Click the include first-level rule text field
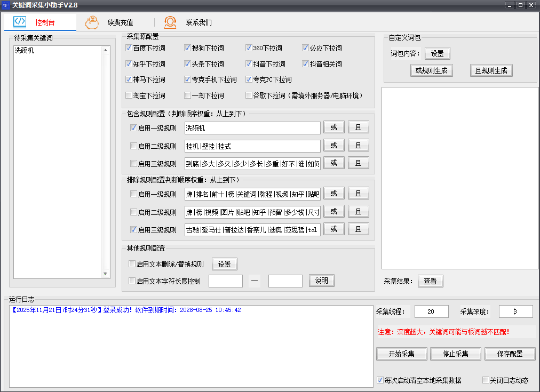Screen dimensions: 540x392 click(x=252, y=128)
